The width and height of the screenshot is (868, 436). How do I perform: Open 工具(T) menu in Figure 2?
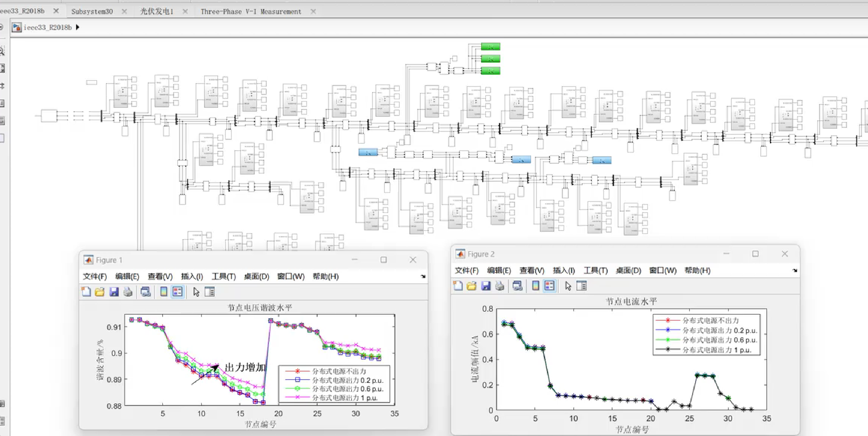[596, 271]
